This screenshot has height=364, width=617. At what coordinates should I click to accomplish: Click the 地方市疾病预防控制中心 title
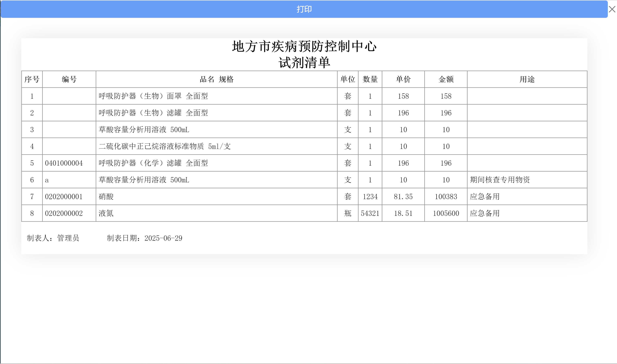click(304, 46)
